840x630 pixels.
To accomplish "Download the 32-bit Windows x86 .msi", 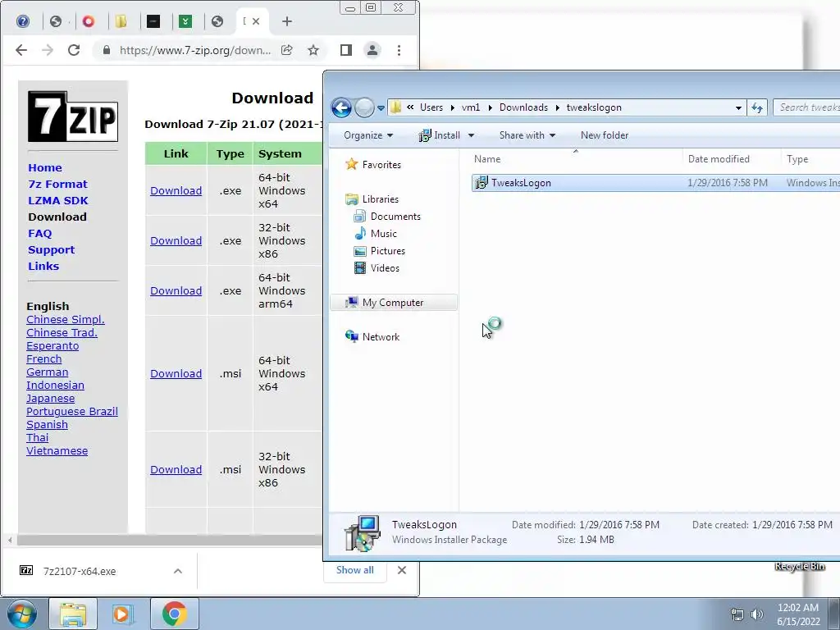I will click(176, 470).
